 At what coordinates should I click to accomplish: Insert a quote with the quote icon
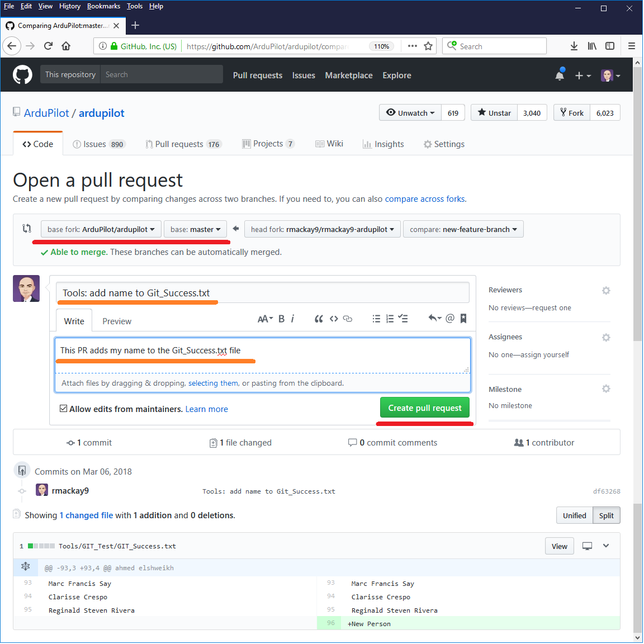pyautogui.click(x=319, y=319)
